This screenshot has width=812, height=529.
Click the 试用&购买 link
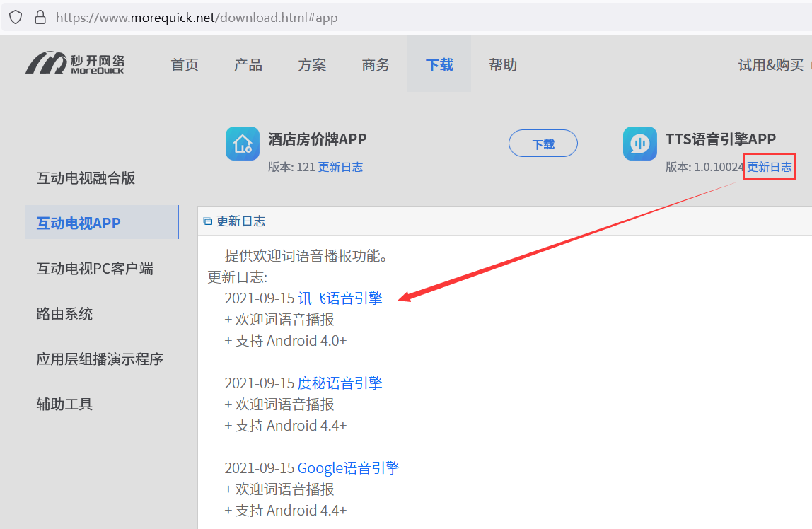771,64
